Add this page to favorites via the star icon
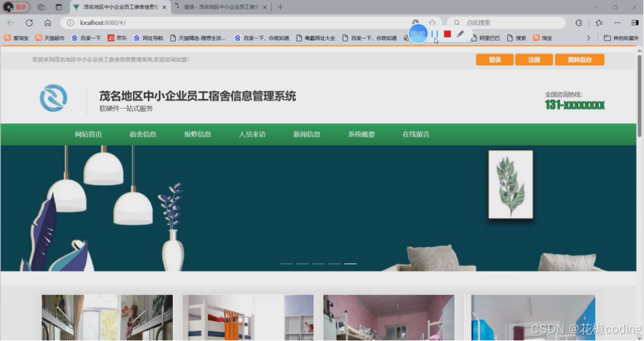 click(x=432, y=22)
